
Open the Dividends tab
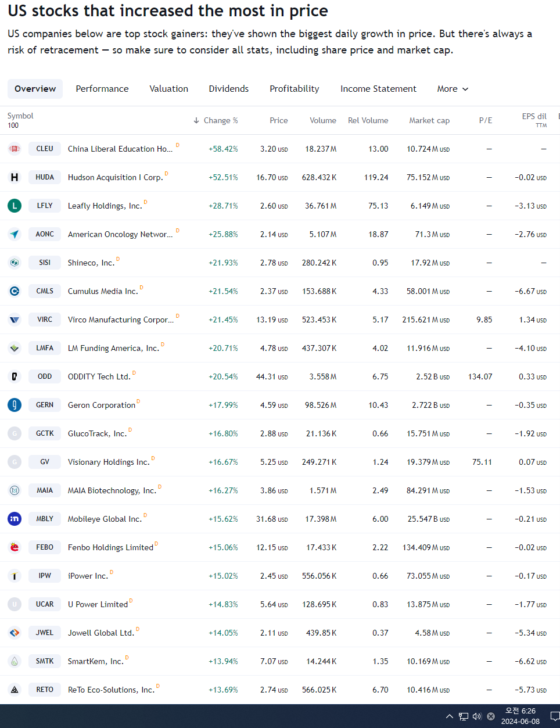click(x=229, y=89)
